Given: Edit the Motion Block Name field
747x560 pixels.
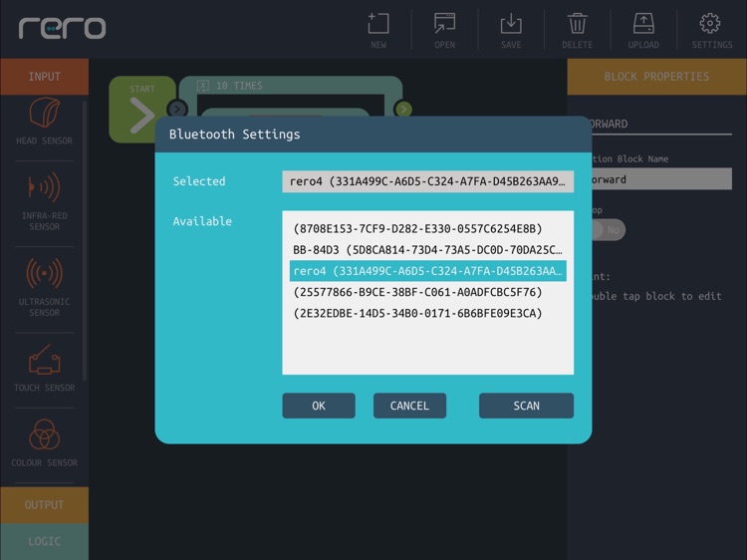Looking at the screenshot, I should (660, 179).
